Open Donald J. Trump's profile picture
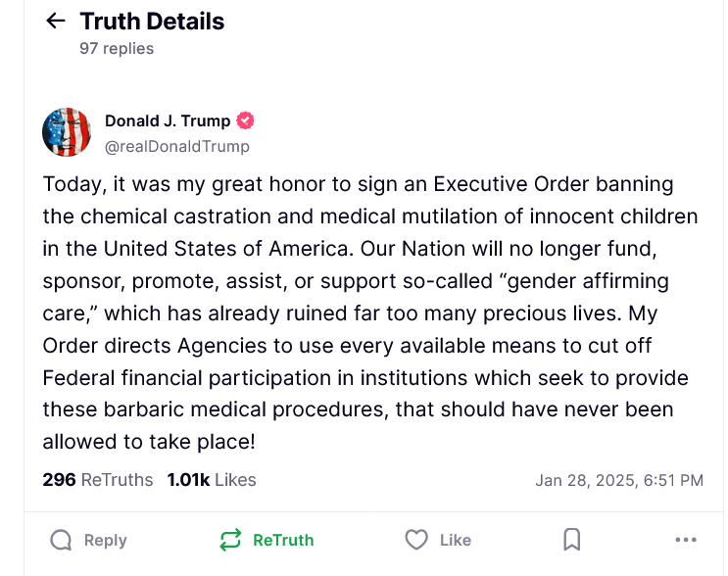 click(67, 133)
